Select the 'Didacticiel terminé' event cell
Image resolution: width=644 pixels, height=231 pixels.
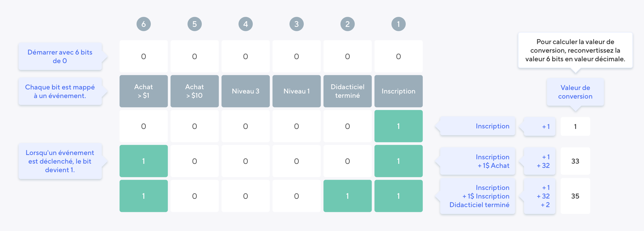pos(347,91)
